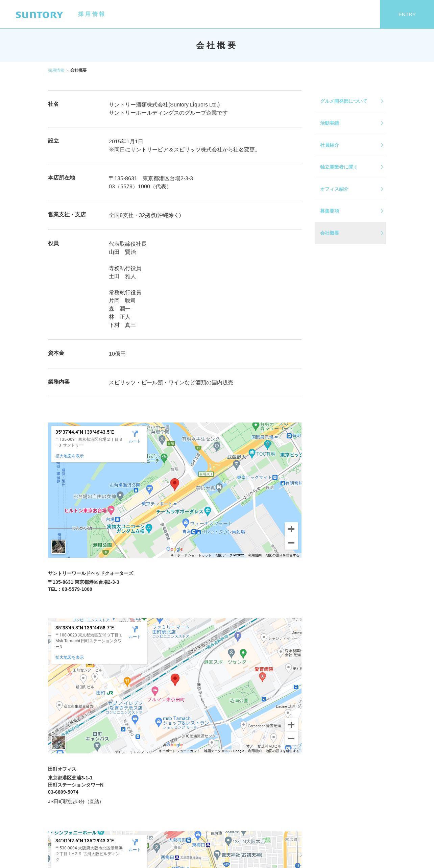Click ヴィーナスフォート shopping marker
Viewport: 434px width, 868px height.
point(186,523)
